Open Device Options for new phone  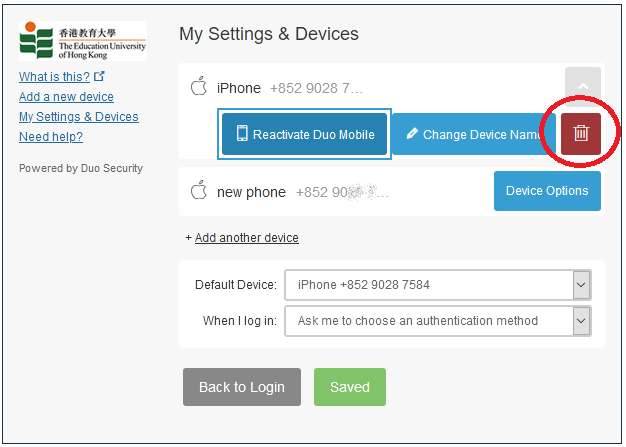point(547,191)
